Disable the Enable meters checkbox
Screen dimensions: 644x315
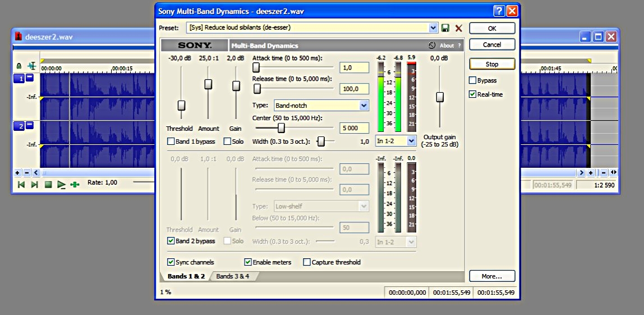247,262
